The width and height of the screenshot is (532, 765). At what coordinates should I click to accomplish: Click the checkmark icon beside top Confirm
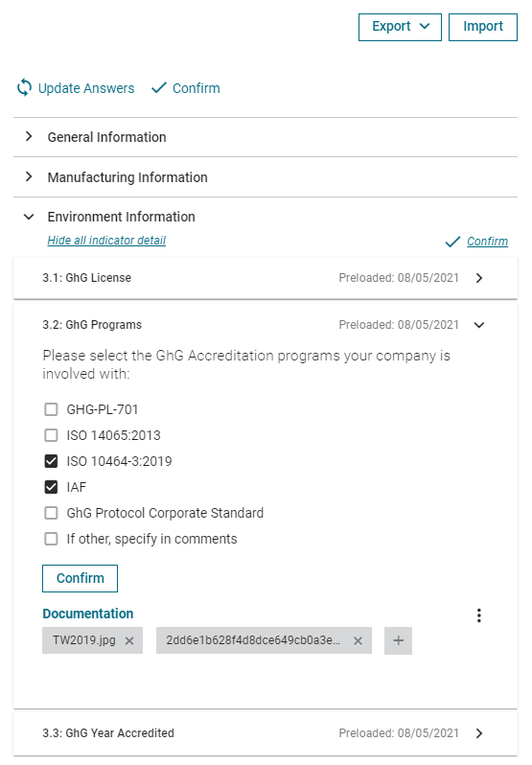[x=159, y=88]
